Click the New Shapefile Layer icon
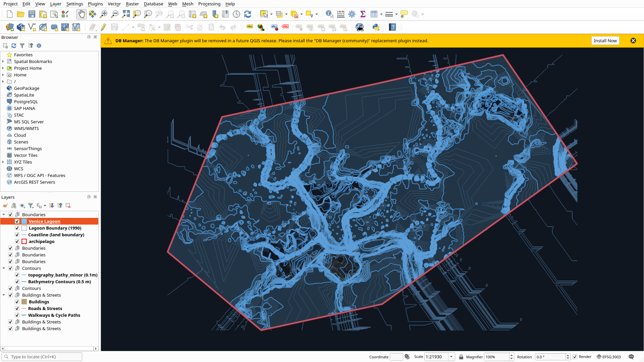Screen dimensions: 644x362 point(32,27)
